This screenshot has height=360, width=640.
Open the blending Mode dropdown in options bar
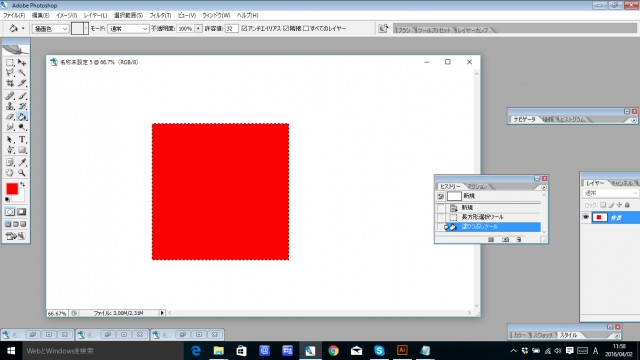tap(128, 29)
